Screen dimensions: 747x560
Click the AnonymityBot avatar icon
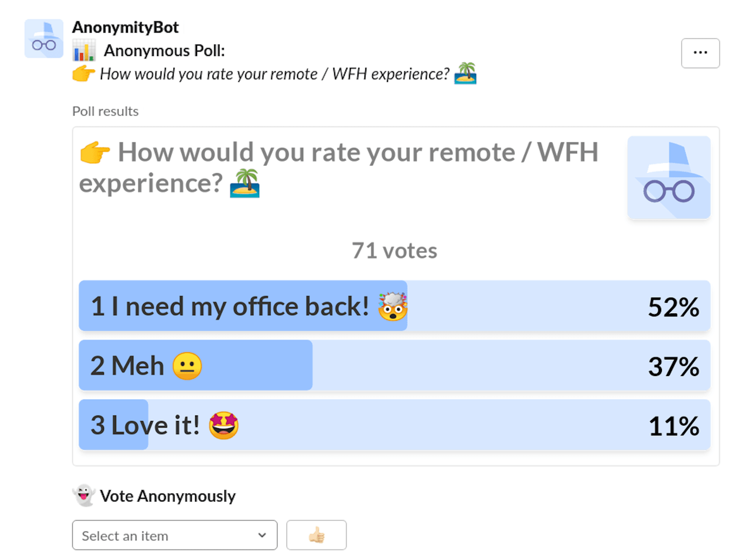click(44, 38)
